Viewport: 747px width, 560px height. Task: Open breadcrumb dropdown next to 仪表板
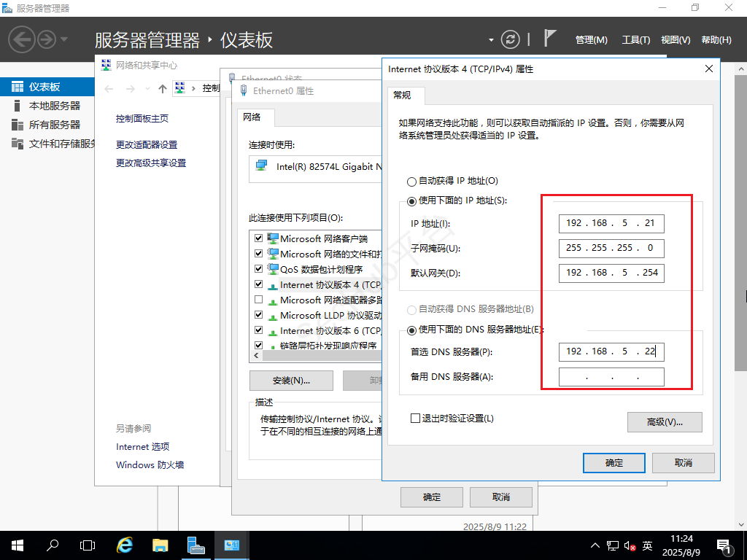pos(492,39)
